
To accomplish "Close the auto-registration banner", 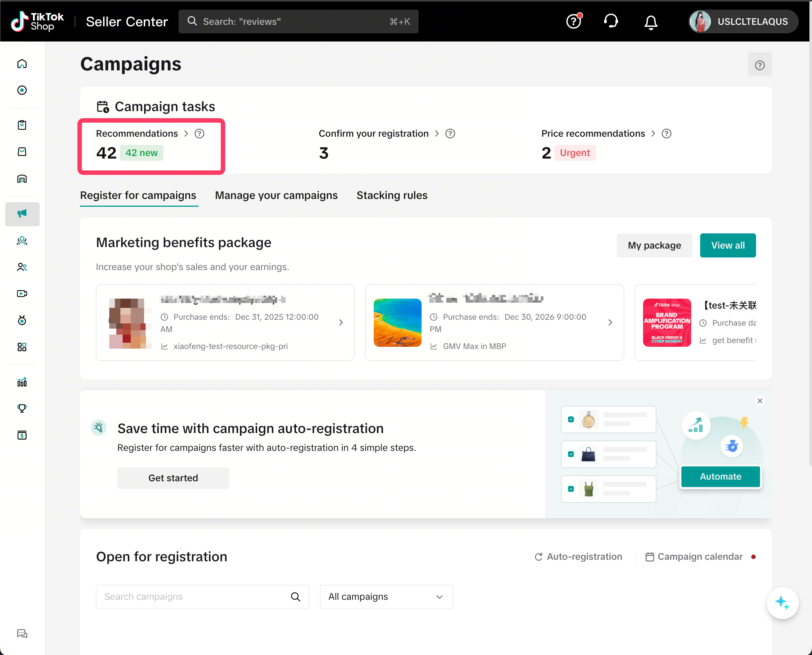I will (759, 401).
